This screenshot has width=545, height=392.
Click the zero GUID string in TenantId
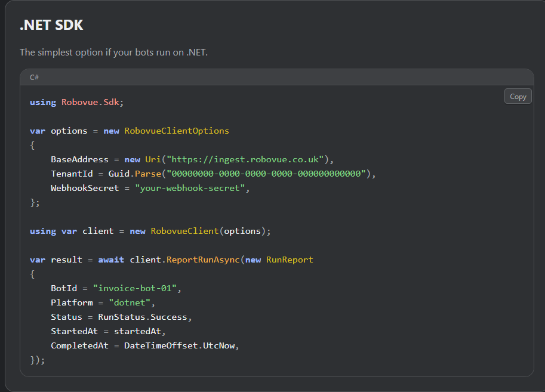click(x=266, y=174)
